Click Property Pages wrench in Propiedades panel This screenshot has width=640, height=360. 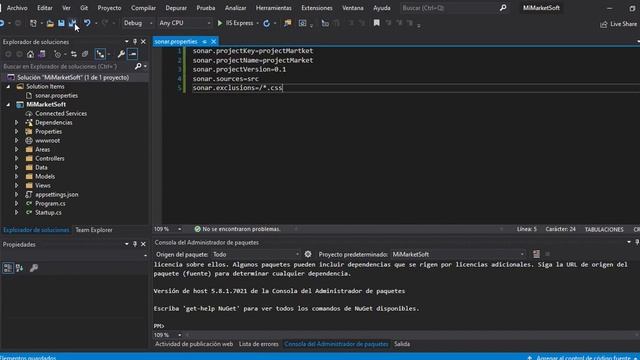tap(34, 268)
